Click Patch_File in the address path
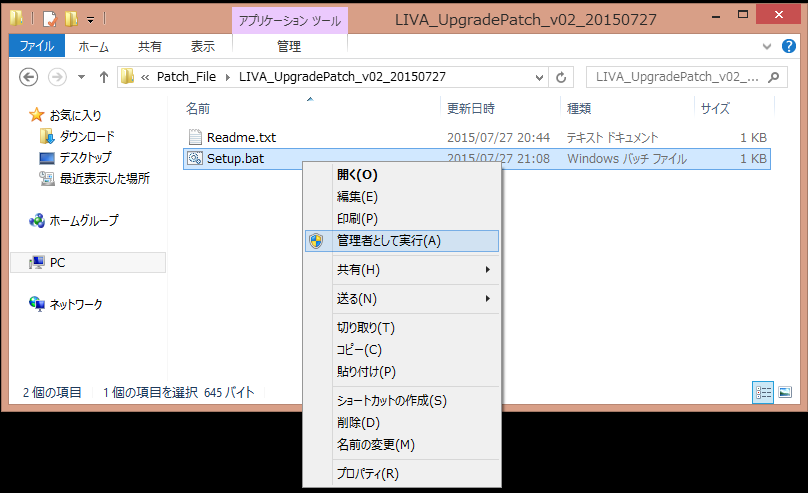Viewport: 808px width, 493px height. 186,77
